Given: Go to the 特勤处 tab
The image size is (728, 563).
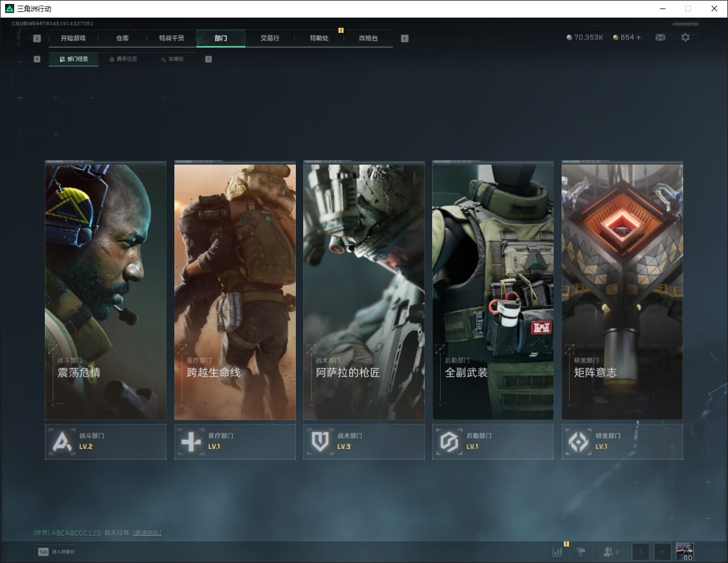Looking at the screenshot, I should click(x=319, y=38).
